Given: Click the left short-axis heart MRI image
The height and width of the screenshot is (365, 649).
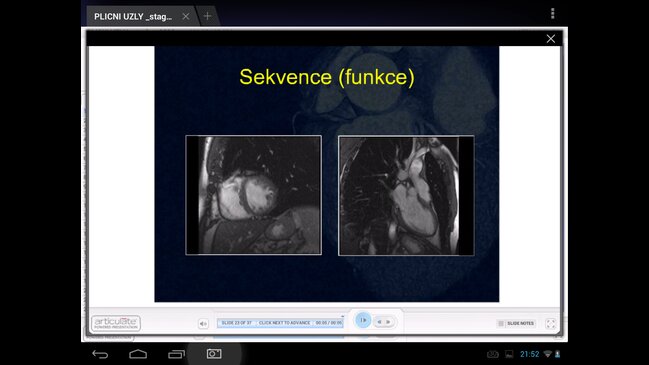Looking at the screenshot, I should [253, 195].
